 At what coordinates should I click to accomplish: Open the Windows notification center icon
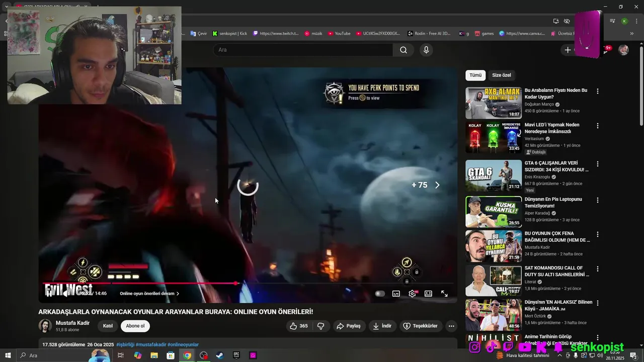pos(633,355)
